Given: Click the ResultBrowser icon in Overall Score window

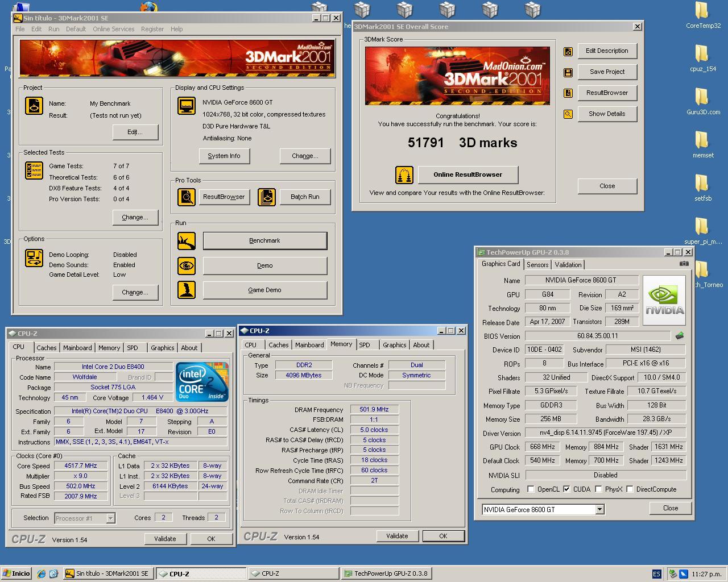Looking at the screenshot, I should point(568,93).
